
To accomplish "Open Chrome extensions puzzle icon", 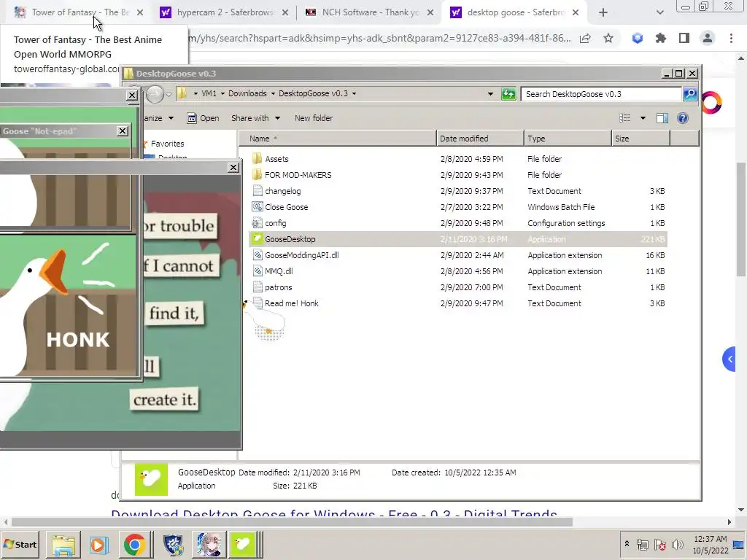I will pos(660,39).
